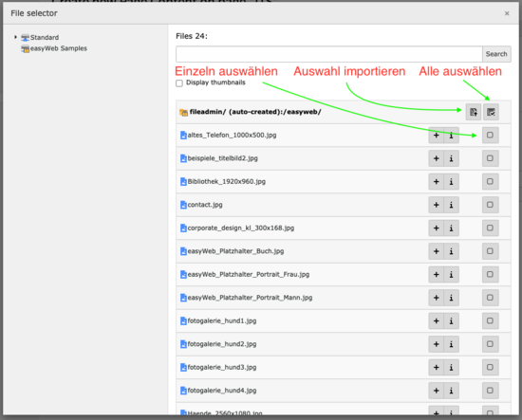Select file name Bibliothek_1920x960.jpg
Image resolution: width=522 pixels, height=420 pixels.
[227, 182]
